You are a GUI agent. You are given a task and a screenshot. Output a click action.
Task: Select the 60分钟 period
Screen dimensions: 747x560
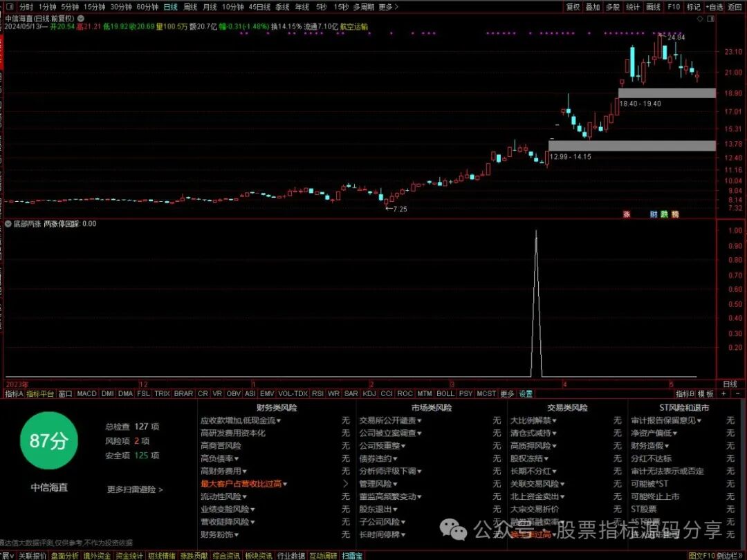(x=147, y=7)
